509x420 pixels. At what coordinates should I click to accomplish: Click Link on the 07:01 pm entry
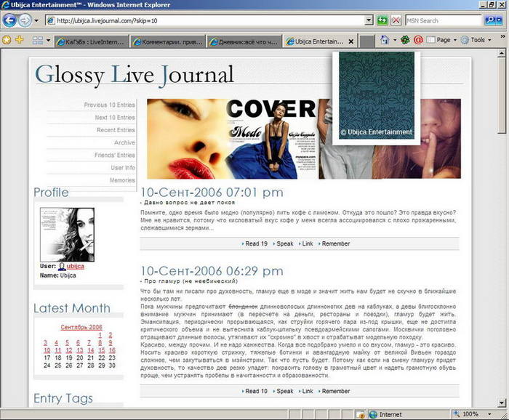[307, 243]
